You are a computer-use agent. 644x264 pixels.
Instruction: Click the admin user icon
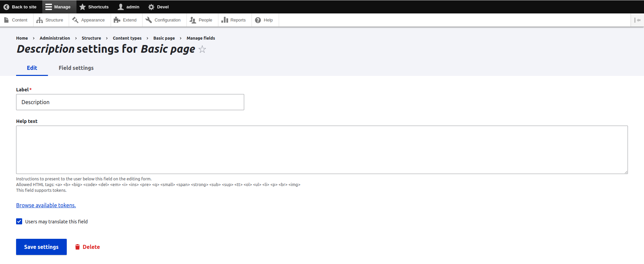121,7
